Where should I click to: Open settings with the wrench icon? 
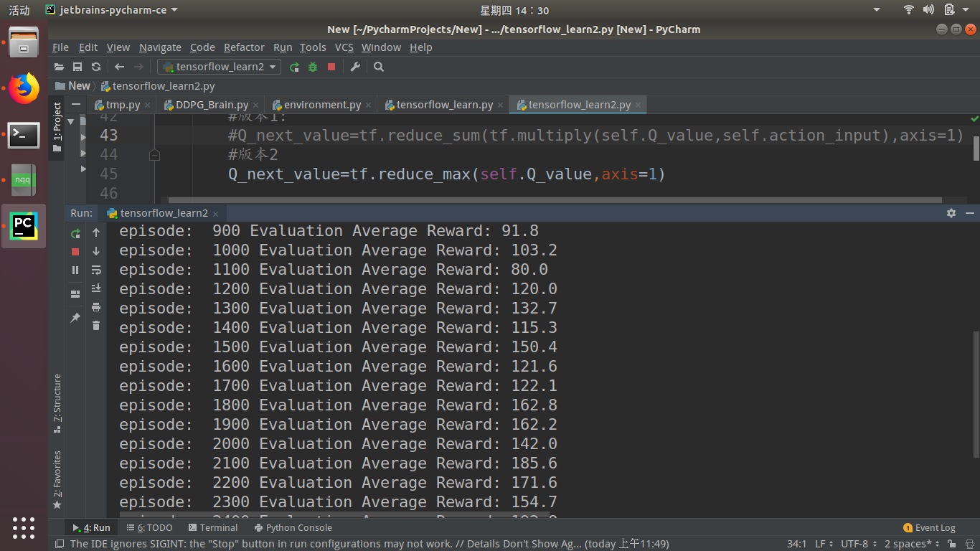click(x=355, y=67)
